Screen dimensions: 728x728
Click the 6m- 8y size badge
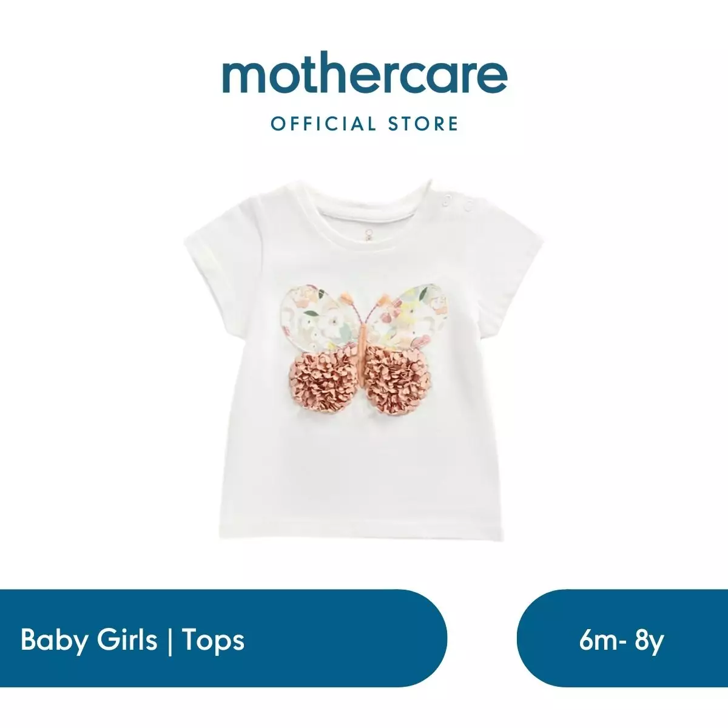point(622,638)
